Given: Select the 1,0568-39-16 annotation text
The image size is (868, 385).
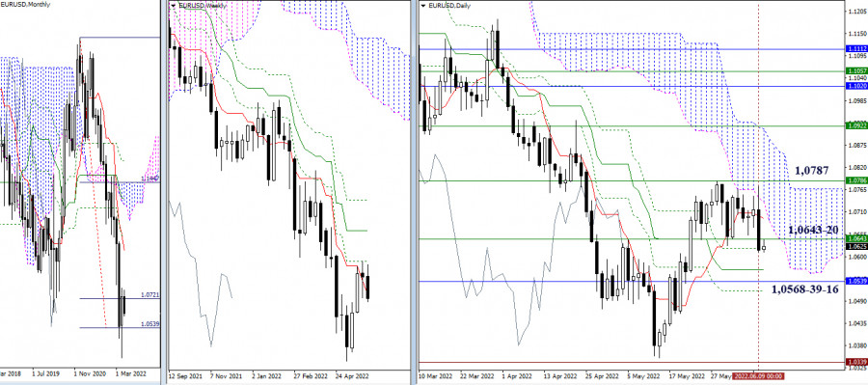Looking at the screenshot, I should pyautogui.click(x=804, y=289).
